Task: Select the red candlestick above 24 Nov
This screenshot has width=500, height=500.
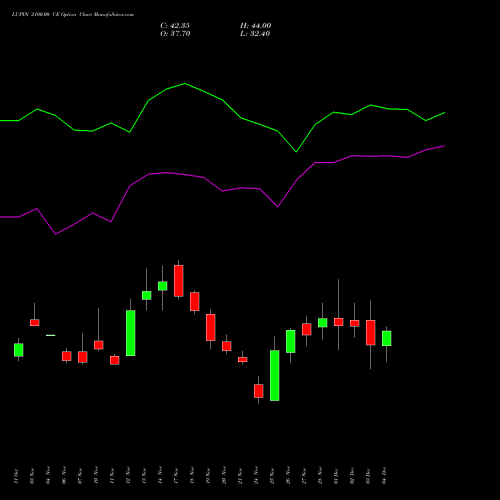Action: click(259, 391)
